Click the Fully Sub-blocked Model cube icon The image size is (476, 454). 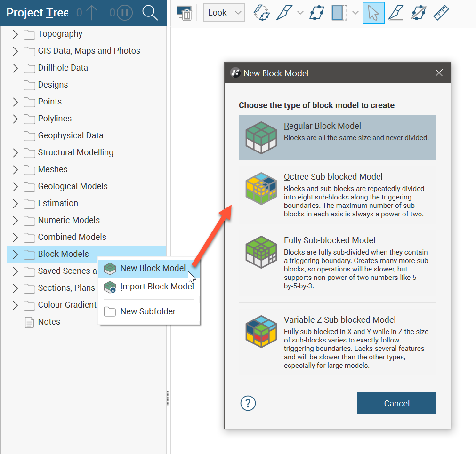tap(261, 252)
